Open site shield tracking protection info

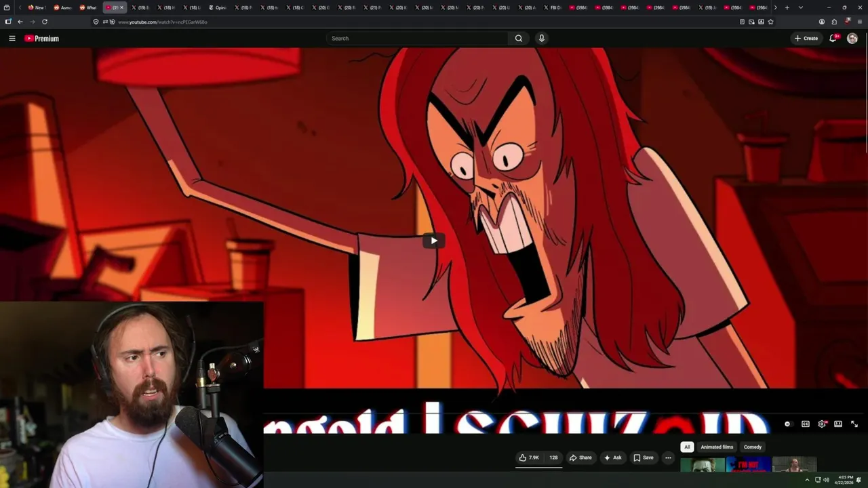point(96,22)
